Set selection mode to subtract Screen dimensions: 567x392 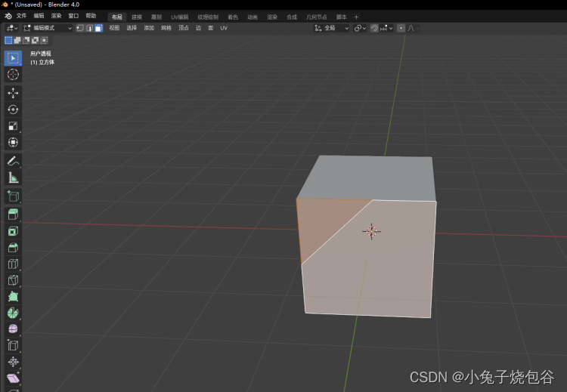[x=26, y=40]
